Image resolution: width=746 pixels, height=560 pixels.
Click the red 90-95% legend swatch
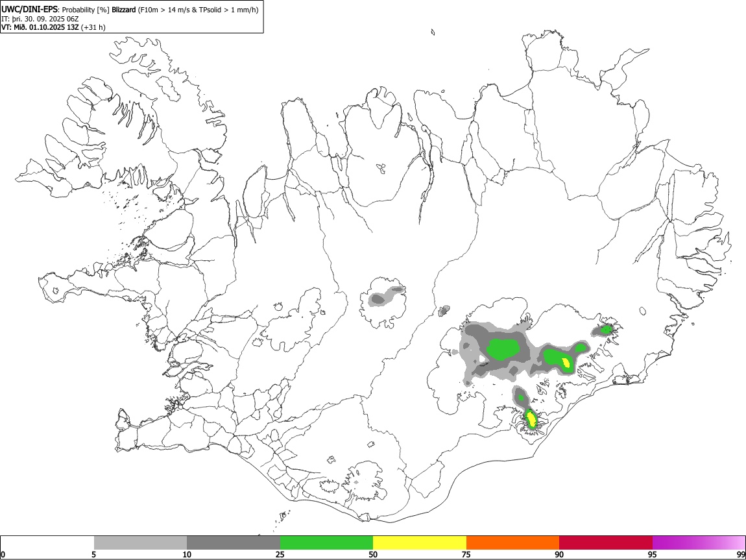tap(606, 543)
